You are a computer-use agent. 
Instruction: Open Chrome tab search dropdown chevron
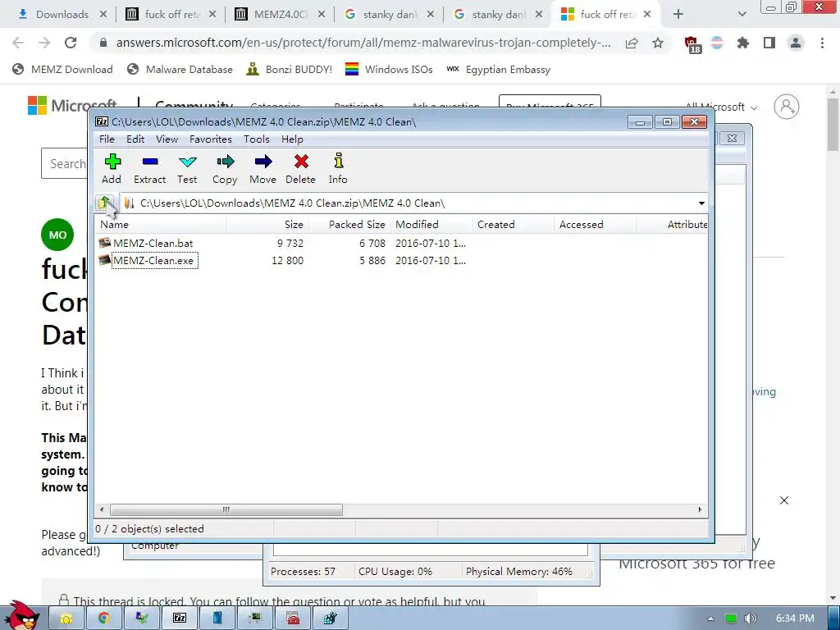pyautogui.click(x=742, y=15)
